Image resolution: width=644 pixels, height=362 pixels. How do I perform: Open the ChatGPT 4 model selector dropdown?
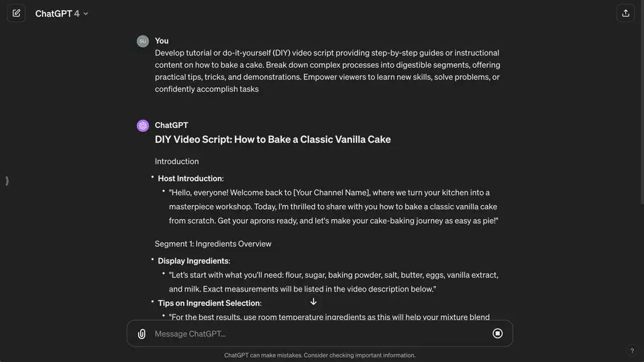click(x=62, y=13)
